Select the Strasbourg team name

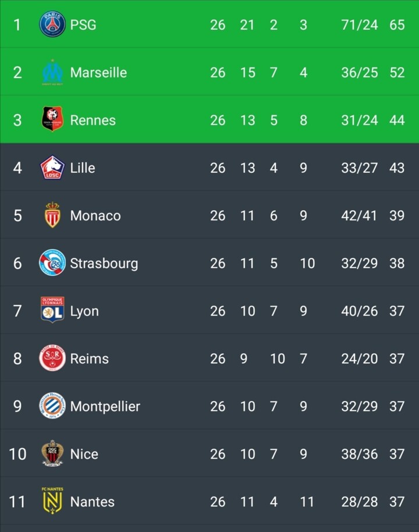click(x=104, y=263)
